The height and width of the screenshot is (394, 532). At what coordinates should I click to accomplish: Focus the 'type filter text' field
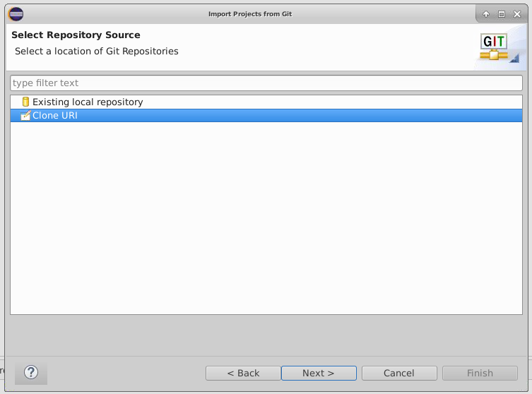pyautogui.click(x=266, y=83)
